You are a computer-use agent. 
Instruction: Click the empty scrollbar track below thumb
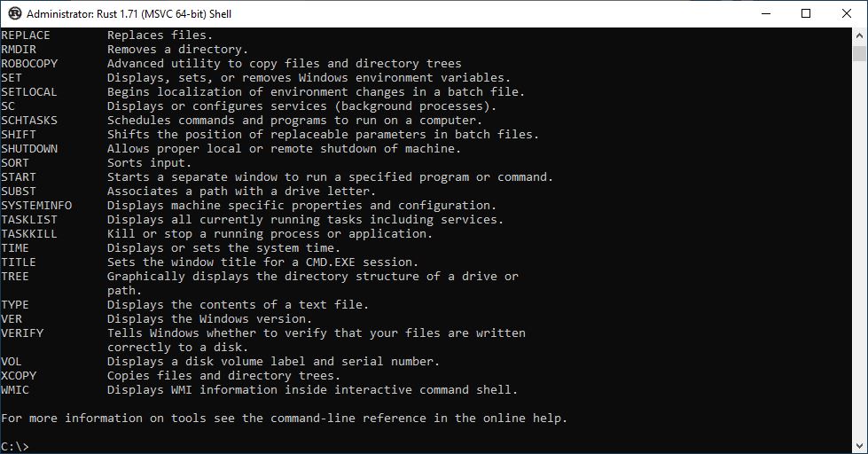[x=859, y=249]
